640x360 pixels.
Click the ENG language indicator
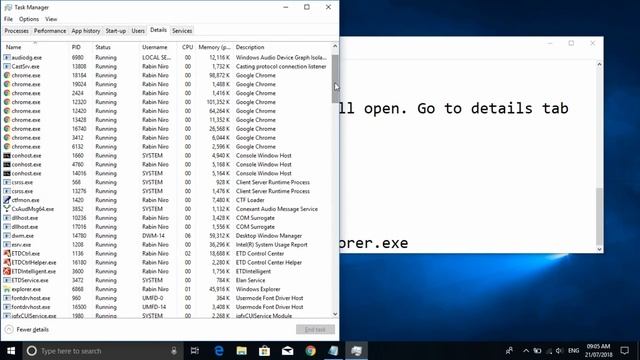[x=573, y=351]
